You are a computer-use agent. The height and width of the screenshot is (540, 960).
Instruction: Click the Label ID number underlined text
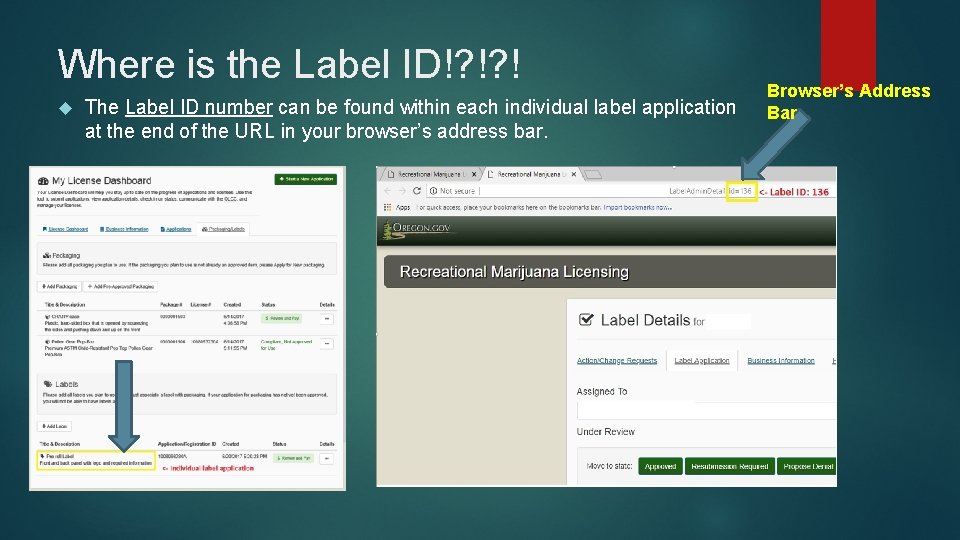point(199,107)
